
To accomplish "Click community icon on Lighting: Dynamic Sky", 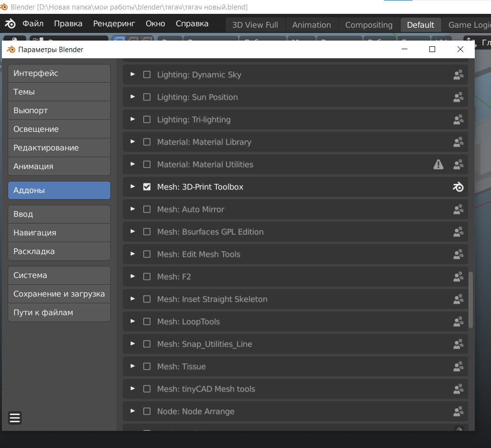I will (458, 75).
